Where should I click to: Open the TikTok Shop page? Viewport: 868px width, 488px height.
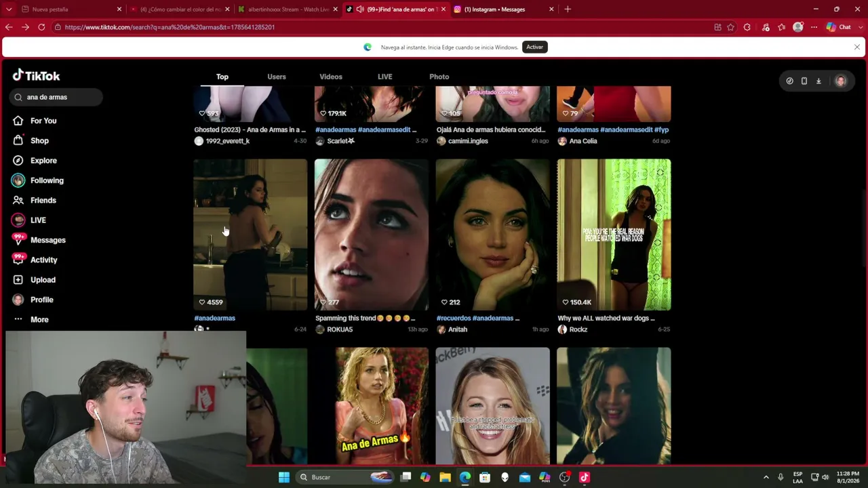[x=31, y=140]
